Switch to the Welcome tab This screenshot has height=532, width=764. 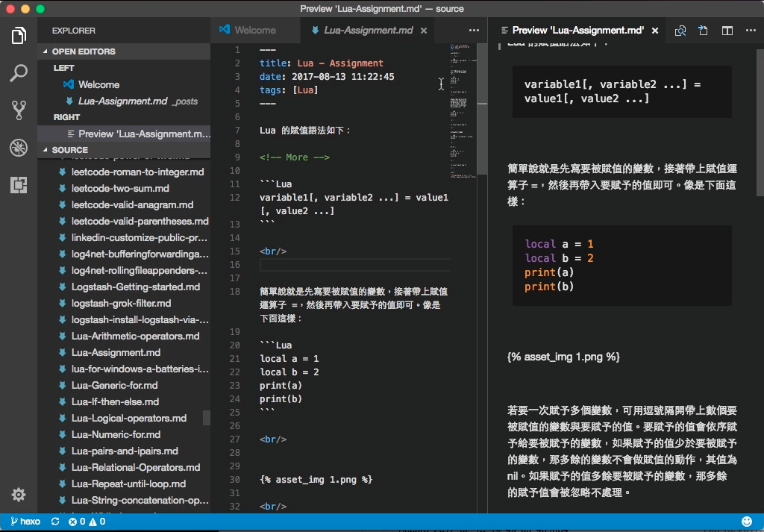coord(255,30)
